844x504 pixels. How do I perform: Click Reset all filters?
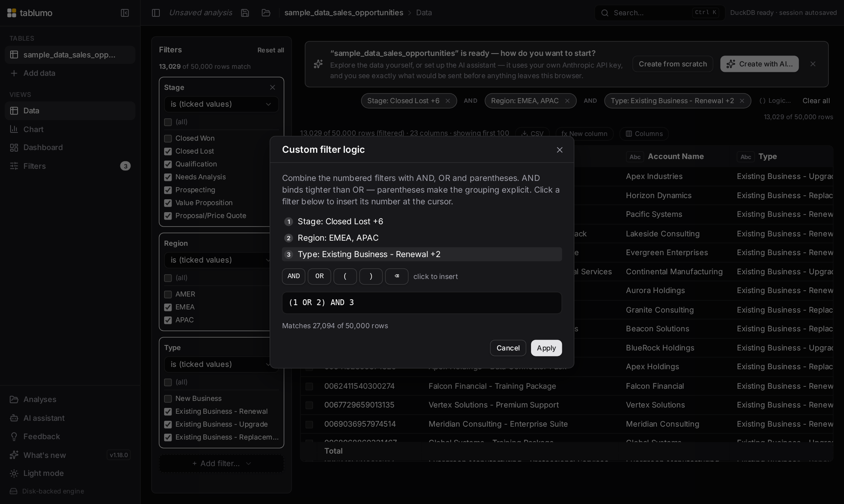click(270, 50)
